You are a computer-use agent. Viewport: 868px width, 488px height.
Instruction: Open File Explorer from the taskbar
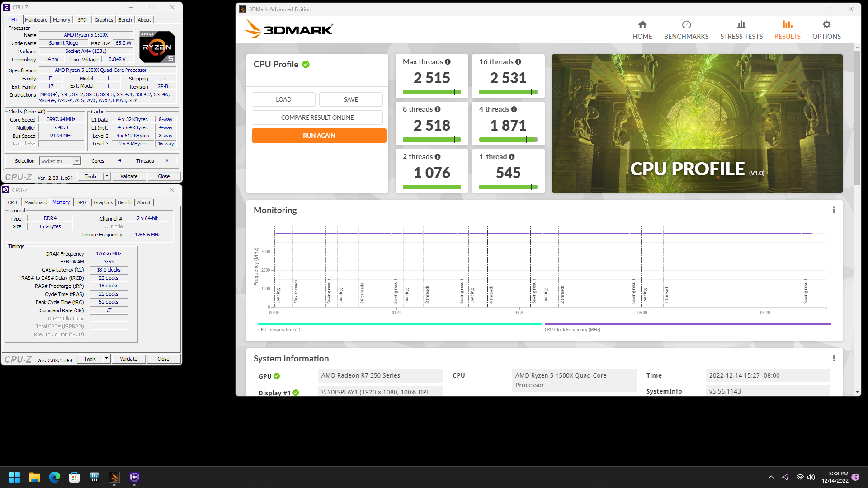pos(34,477)
